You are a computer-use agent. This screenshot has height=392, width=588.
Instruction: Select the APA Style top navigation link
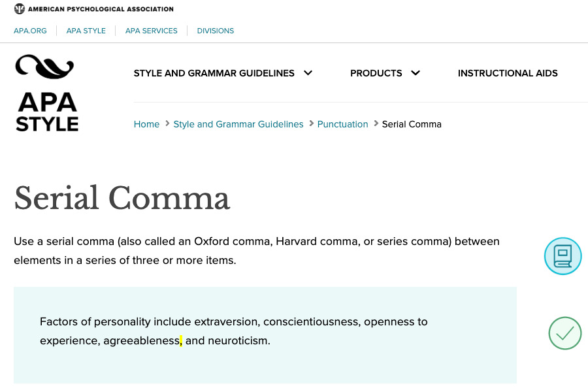(86, 31)
